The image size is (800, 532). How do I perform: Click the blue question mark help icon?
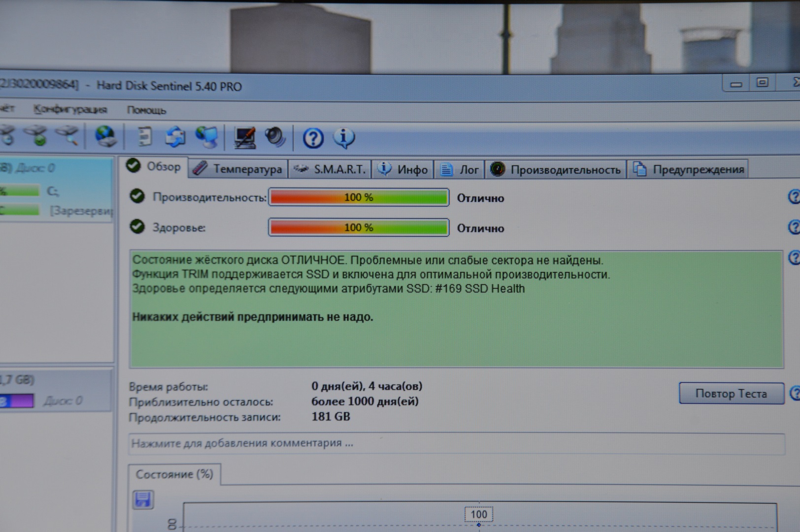[313, 138]
